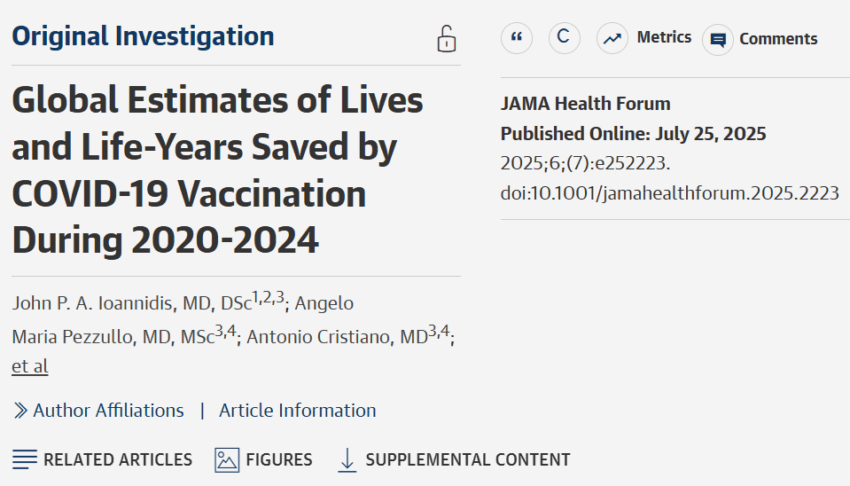Select the FIGURES tab label
The width and height of the screenshot is (850, 486).
point(279,460)
